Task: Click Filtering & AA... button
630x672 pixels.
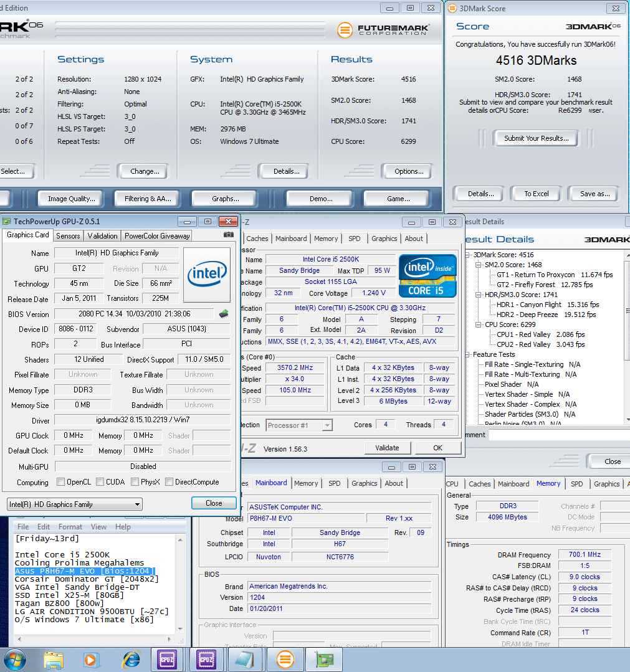Action: click(x=148, y=199)
